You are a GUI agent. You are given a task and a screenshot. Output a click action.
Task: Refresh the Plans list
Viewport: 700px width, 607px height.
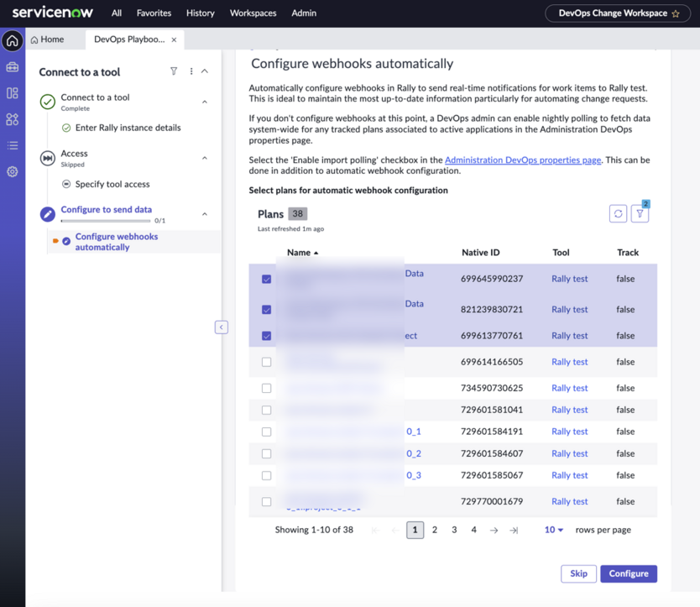[x=618, y=213]
